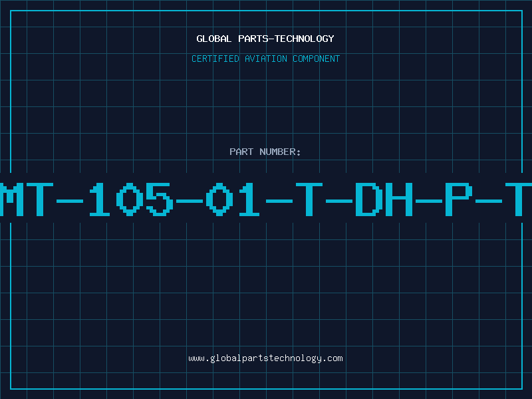Click the cut-off T at the right edge
This screenshot has width=532, height=399.
[x=519, y=199]
